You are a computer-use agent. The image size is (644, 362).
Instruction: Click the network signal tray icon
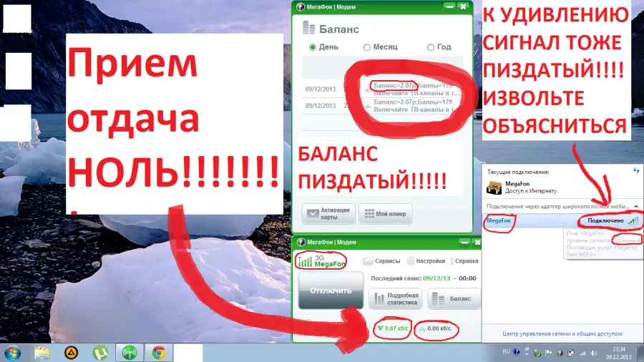(582, 353)
